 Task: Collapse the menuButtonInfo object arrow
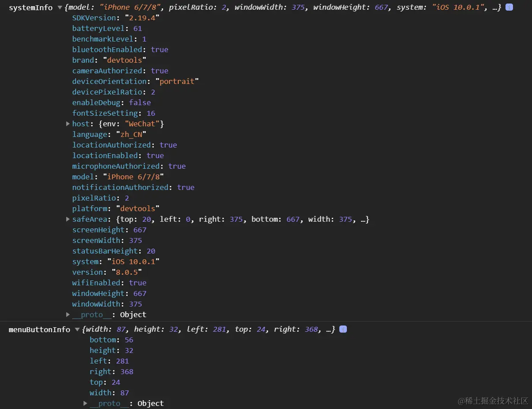77,329
